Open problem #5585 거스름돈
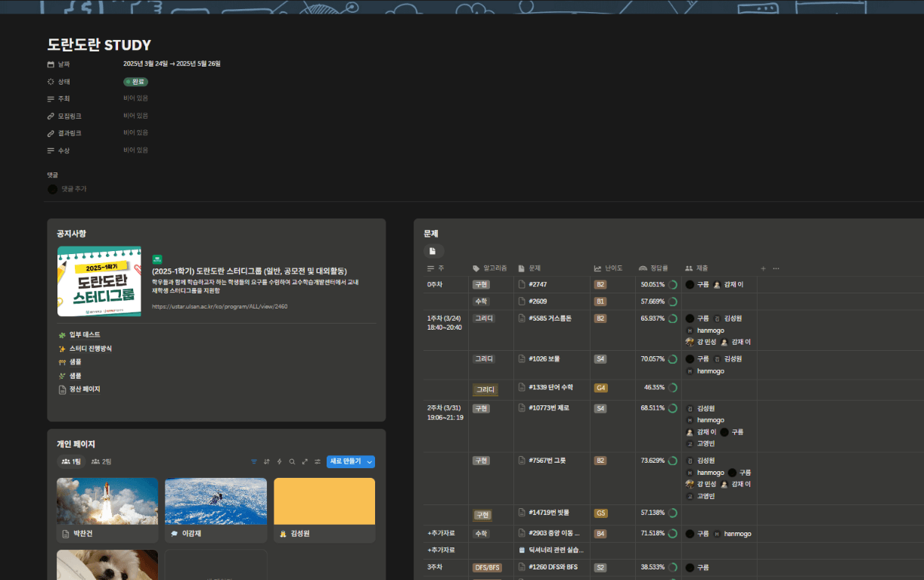924x580 pixels. [550, 318]
